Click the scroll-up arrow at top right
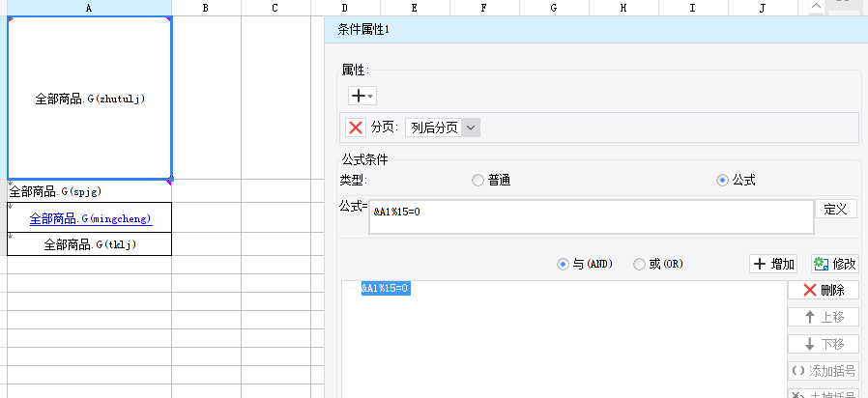Image resolution: width=868 pixels, height=398 pixels. tap(817, 6)
